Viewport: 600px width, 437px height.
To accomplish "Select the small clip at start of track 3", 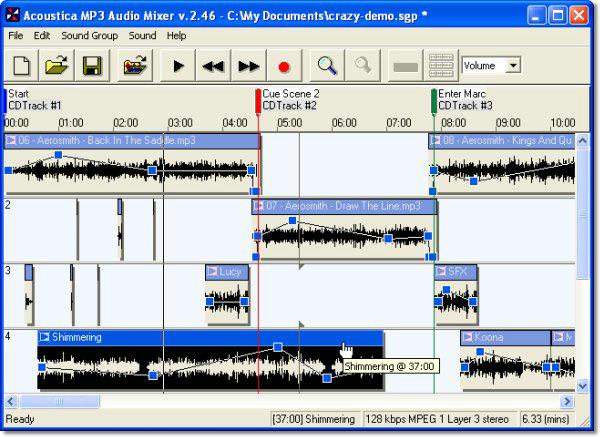I will point(29,295).
